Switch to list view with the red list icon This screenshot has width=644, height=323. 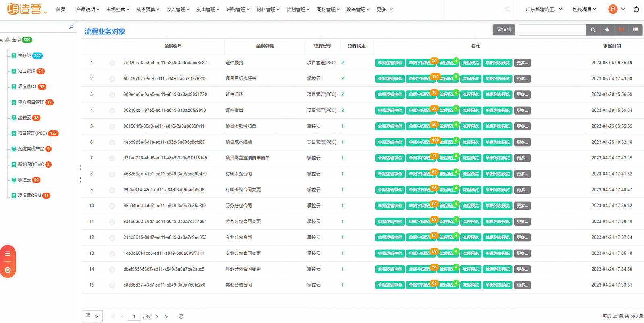pos(621,30)
